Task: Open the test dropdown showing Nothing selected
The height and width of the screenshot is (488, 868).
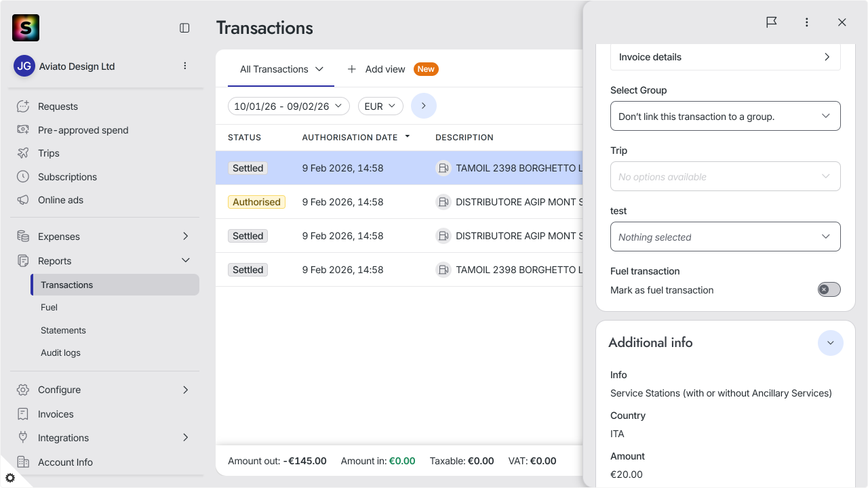Action: (726, 237)
